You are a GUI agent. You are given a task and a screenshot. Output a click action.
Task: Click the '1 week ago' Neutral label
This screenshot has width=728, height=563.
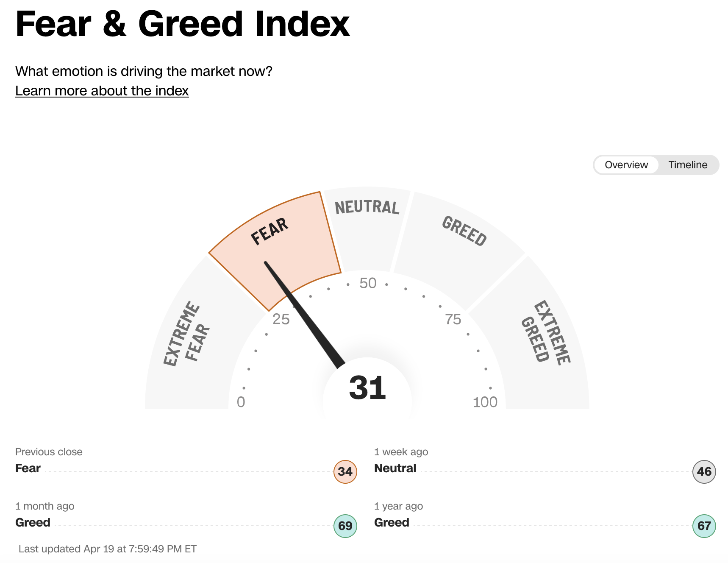(x=395, y=468)
